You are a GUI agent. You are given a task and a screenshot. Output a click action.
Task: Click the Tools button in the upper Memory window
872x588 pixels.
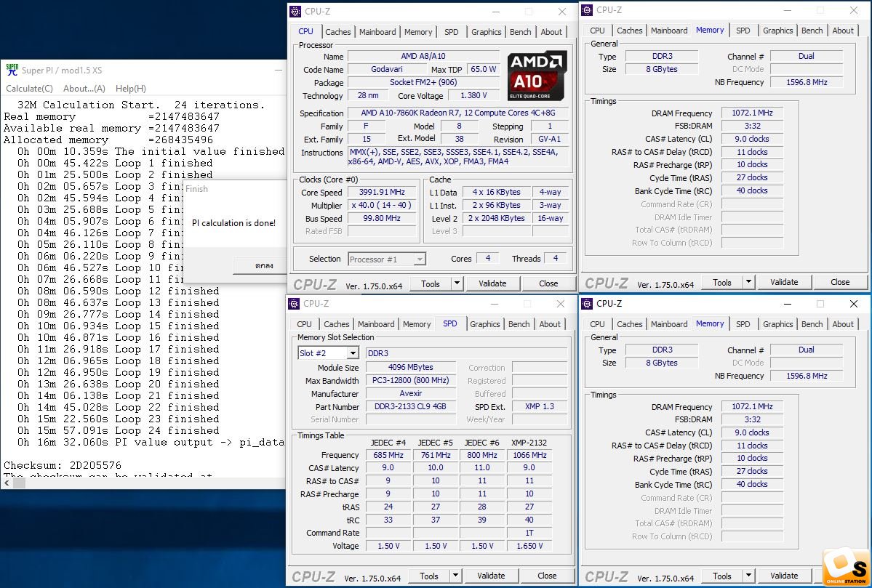[x=722, y=282]
